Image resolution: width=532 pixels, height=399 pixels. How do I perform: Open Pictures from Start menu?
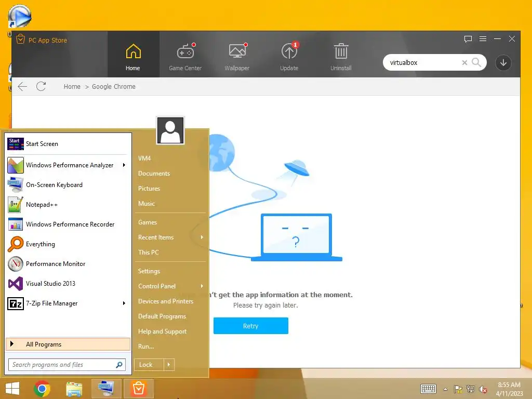149,188
